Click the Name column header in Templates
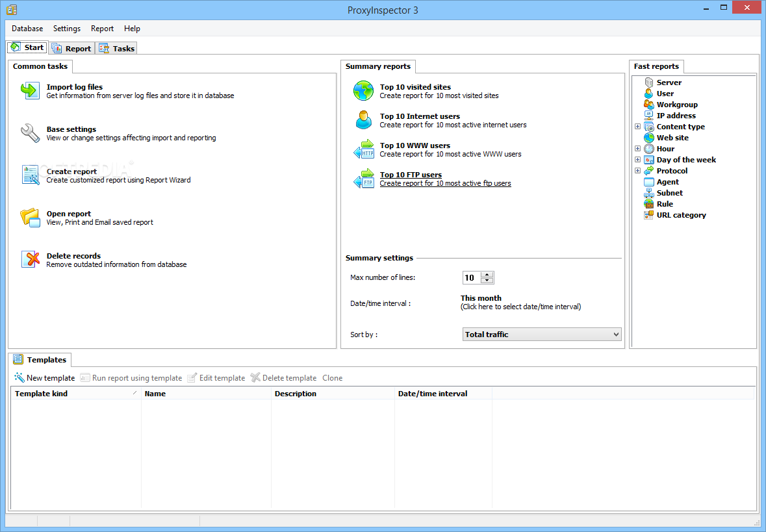 [x=206, y=393]
